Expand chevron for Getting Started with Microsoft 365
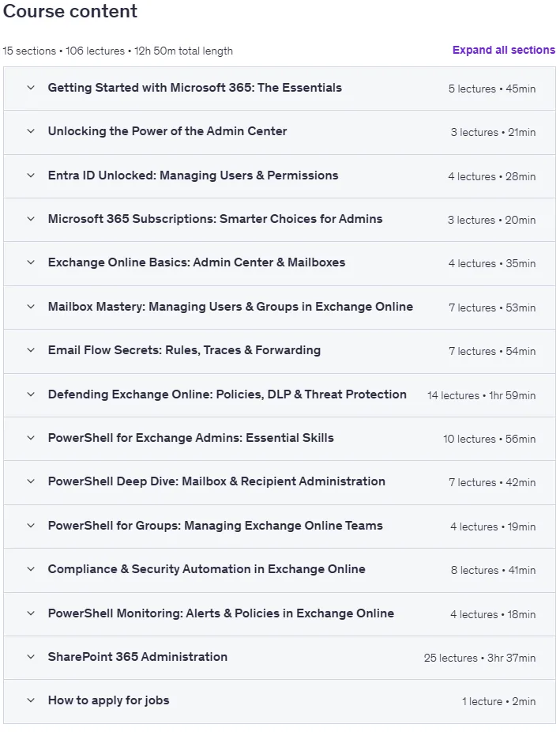Image resolution: width=560 pixels, height=732 pixels. (x=31, y=88)
